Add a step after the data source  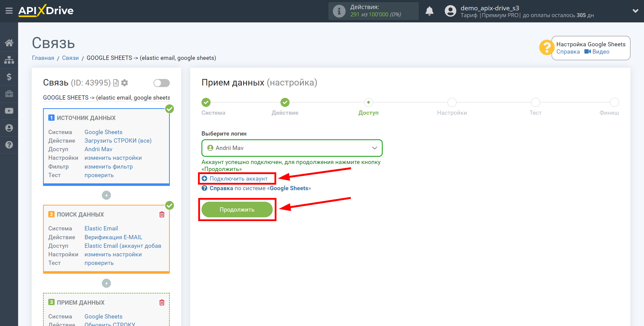(x=106, y=195)
